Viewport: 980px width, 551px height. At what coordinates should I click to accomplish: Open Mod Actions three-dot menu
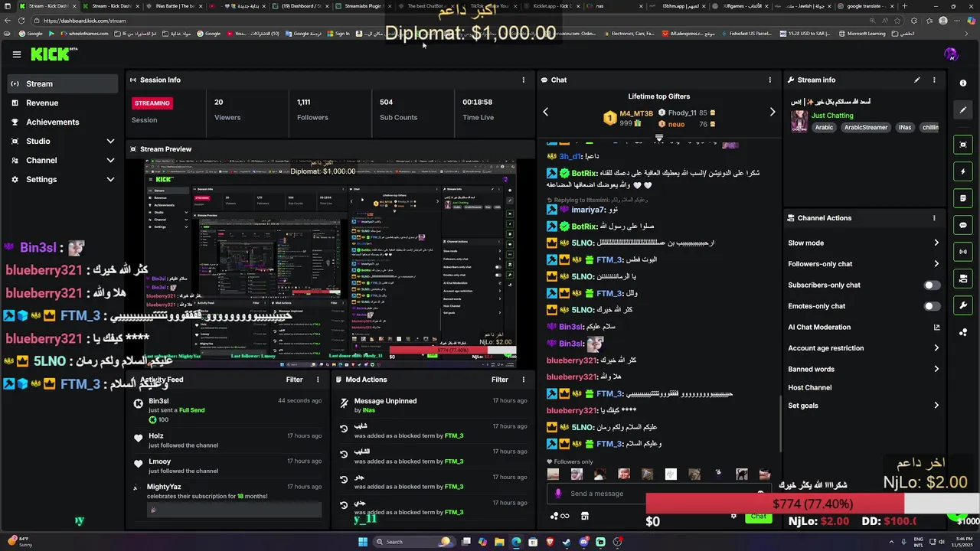[524, 380]
